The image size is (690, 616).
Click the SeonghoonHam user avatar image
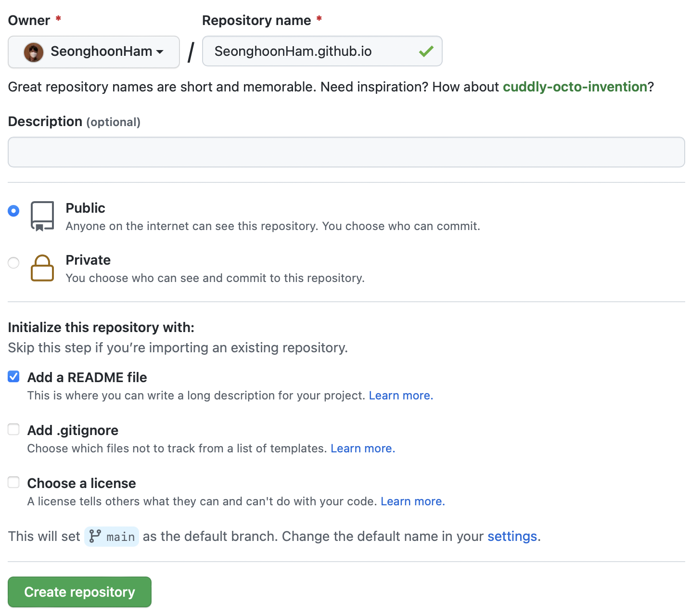(34, 52)
